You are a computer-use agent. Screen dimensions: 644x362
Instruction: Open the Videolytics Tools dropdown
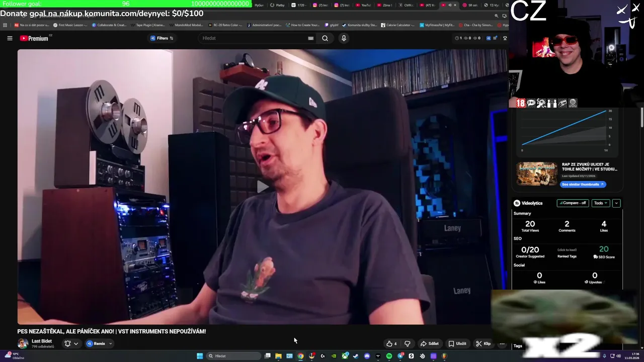tap(601, 203)
